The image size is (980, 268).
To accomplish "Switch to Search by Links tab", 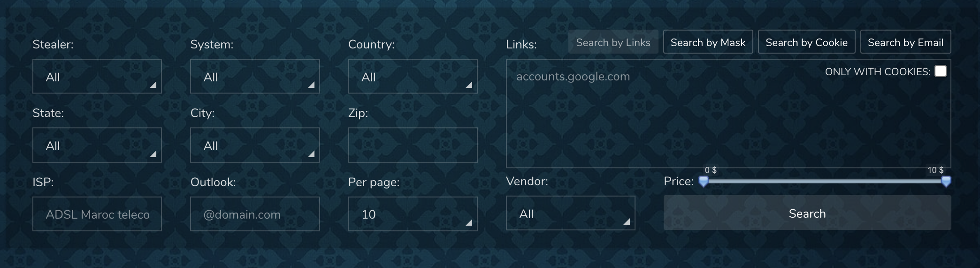I will 613,42.
